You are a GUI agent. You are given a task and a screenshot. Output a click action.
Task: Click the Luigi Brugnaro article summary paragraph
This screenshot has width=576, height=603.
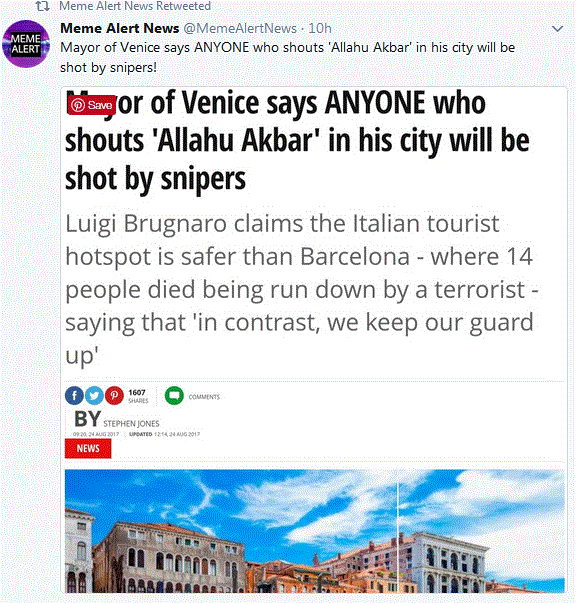click(301, 289)
